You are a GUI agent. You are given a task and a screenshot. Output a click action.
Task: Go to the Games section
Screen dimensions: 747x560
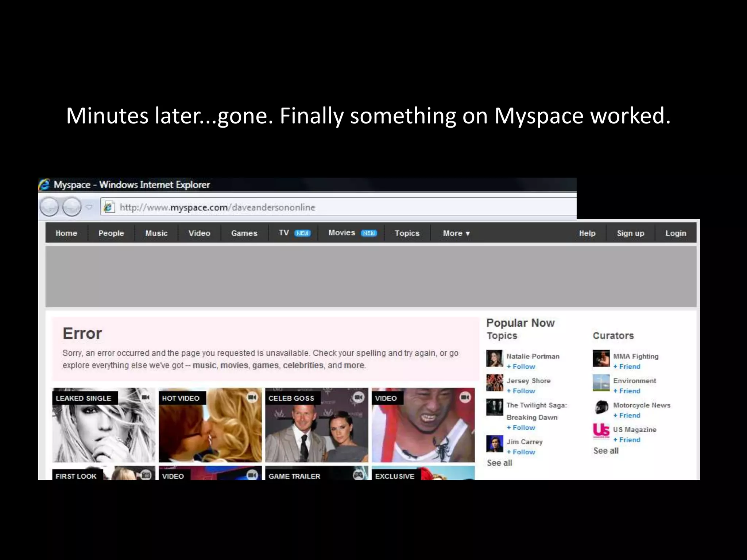[x=244, y=233]
